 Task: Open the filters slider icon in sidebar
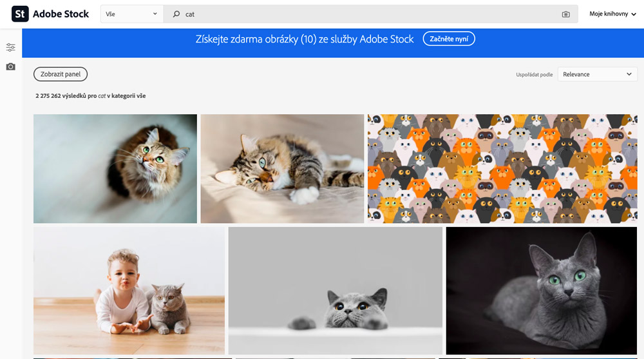(11, 47)
